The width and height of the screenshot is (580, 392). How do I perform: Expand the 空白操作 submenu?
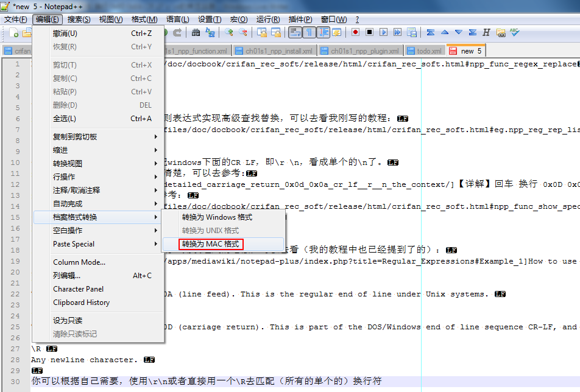pyautogui.click(x=97, y=231)
